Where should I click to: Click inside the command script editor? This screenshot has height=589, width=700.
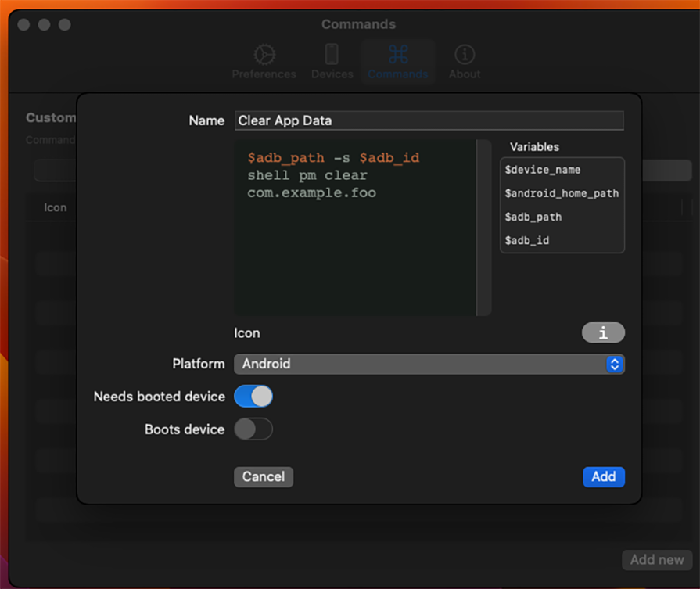(355, 228)
